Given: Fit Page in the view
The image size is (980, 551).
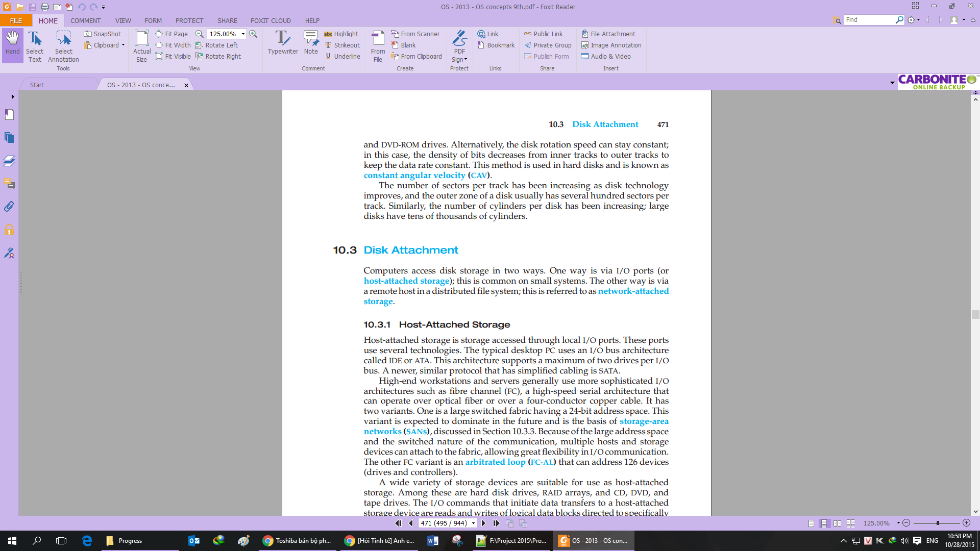Looking at the screenshot, I should pyautogui.click(x=171, y=34).
